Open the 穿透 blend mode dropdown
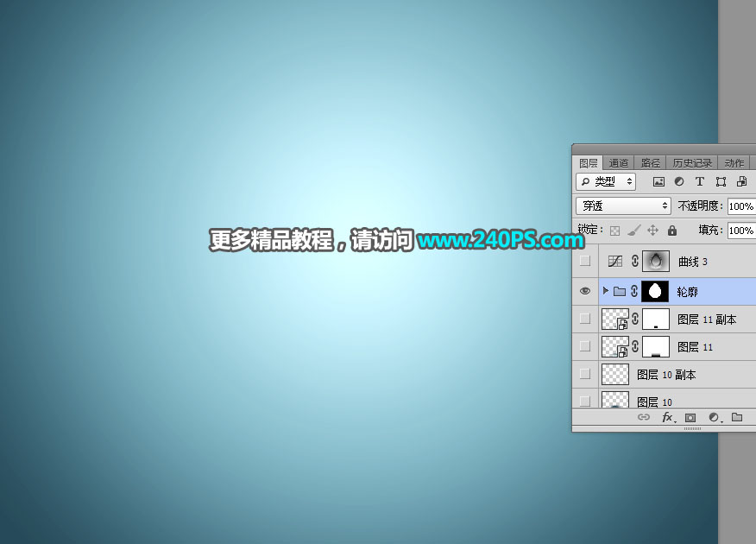Viewport: 756px width, 544px height. [623, 206]
